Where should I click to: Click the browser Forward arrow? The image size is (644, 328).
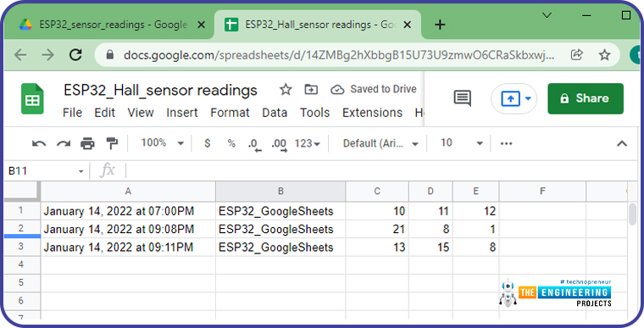[x=47, y=54]
